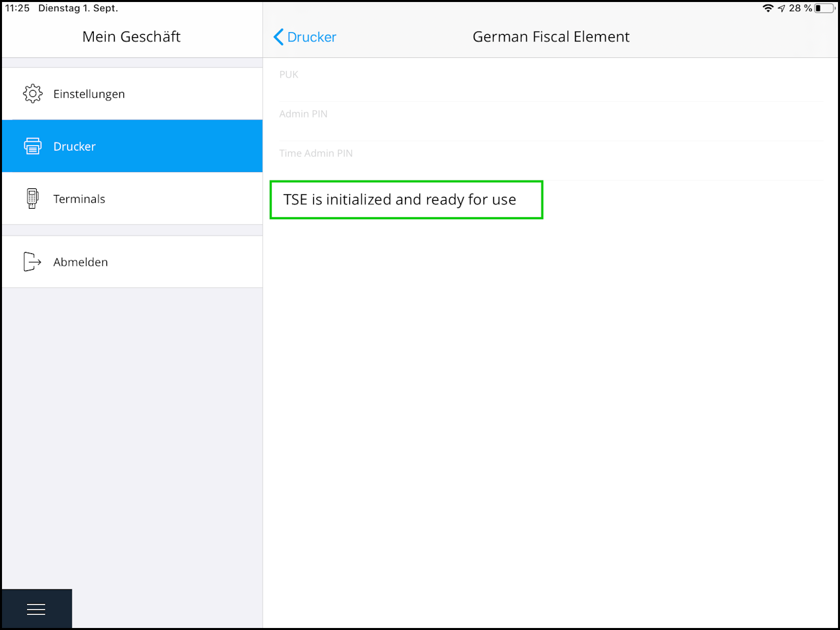
Task: Tap the TSE initialized status message
Action: 400,199
